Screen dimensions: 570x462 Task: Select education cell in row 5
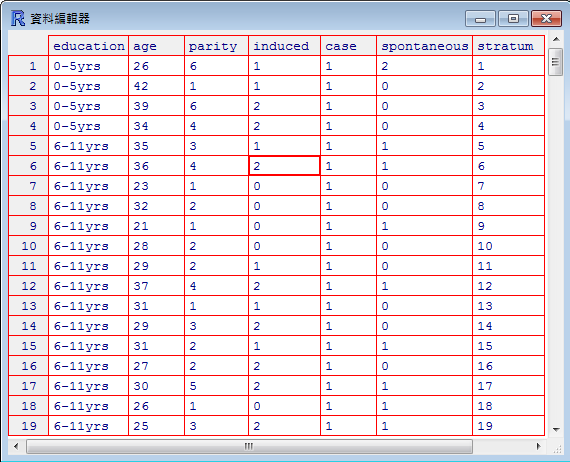tap(88, 146)
